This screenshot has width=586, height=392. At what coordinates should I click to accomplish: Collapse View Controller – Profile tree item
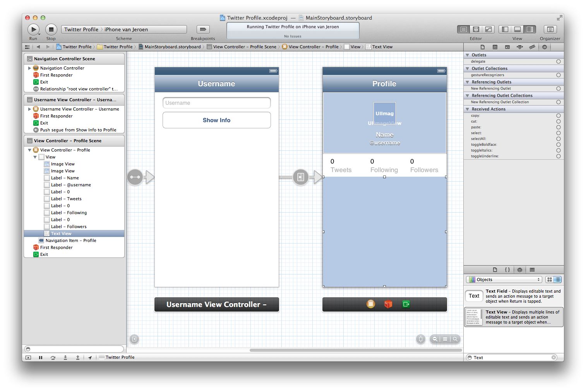(29, 150)
